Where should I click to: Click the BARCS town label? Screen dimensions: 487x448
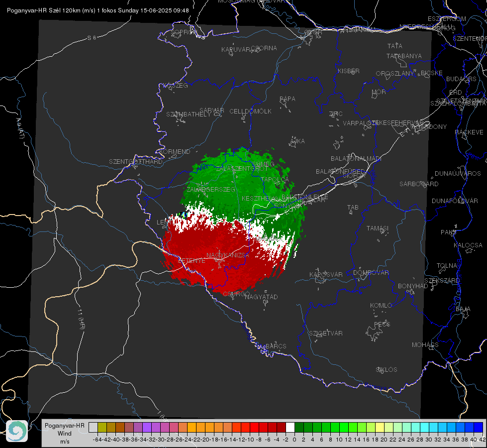[x=276, y=346]
